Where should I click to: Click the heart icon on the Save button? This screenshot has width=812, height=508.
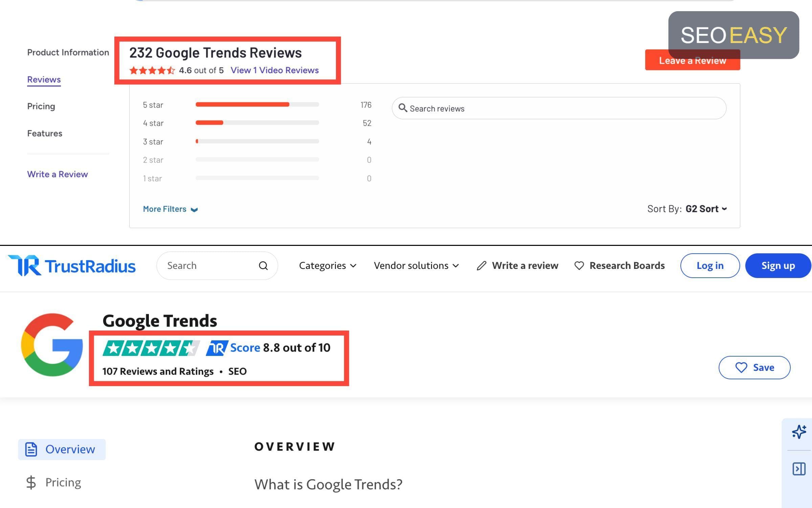pyautogui.click(x=741, y=367)
